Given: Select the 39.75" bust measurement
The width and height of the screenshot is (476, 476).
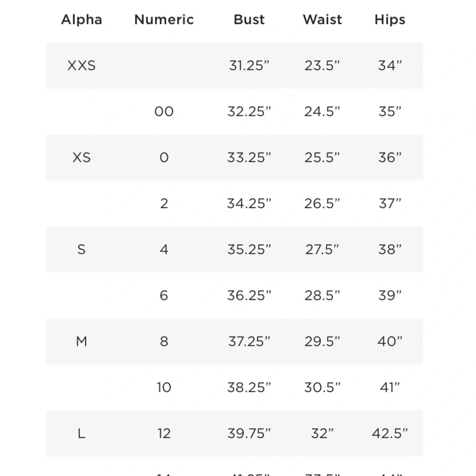Looking at the screenshot, I should 249,434.
